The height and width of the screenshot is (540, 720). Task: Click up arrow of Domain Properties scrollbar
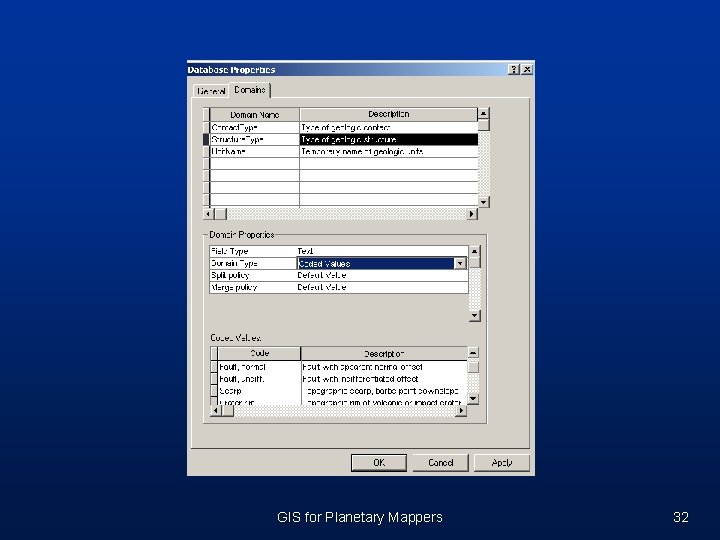(474, 251)
